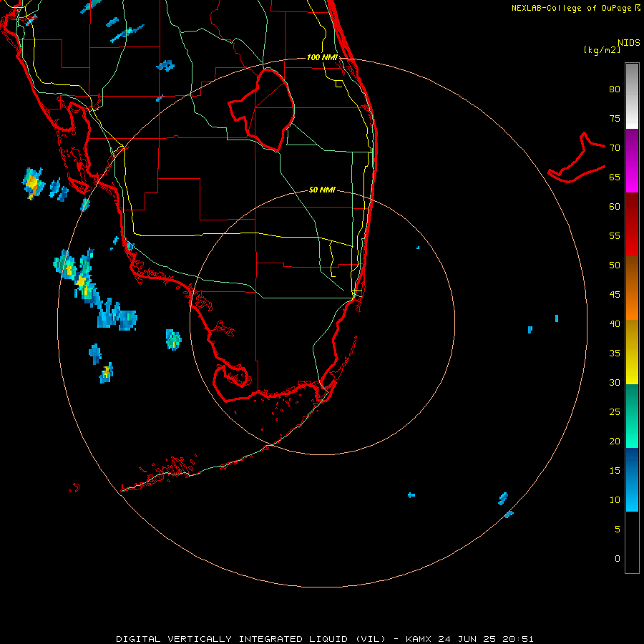Pick the orange band on the color scale
644x644 pixels.
tap(632, 288)
